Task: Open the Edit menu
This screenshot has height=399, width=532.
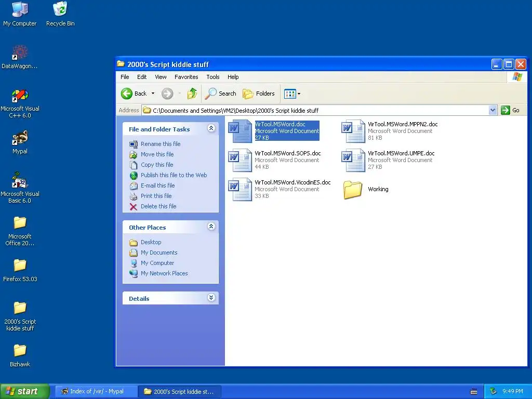Action: point(142,77)
